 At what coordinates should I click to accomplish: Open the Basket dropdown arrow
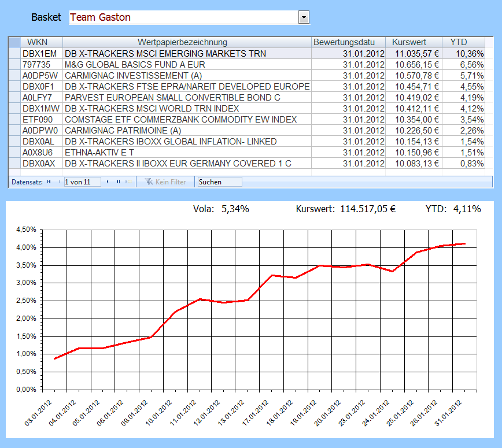click(x=304, y=17)
